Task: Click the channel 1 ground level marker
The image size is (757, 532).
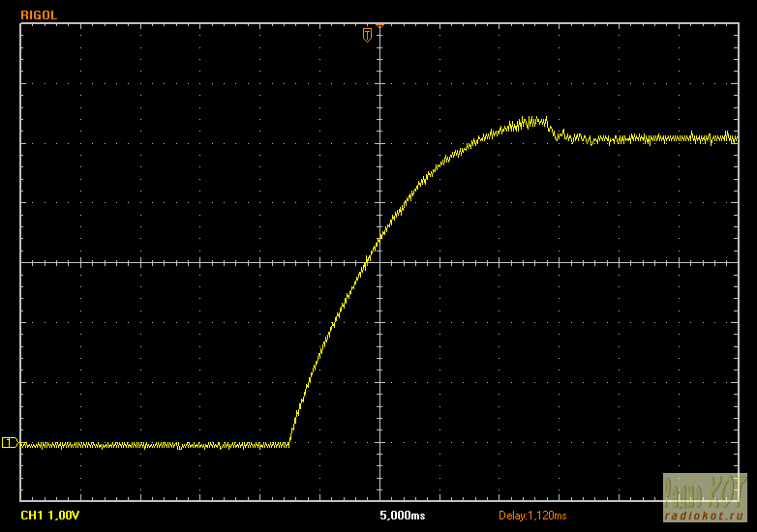Action: [x=9, y=443]
